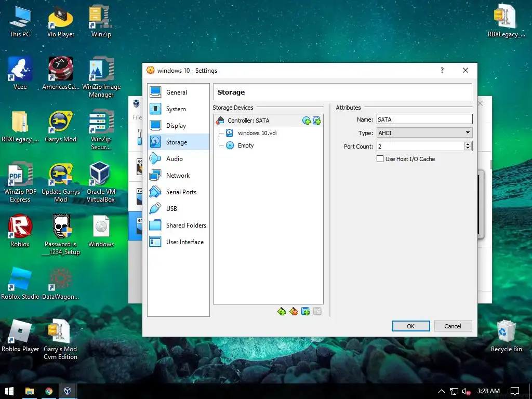
Task: Click Password is __1234_Setup icon
Action: click(x=61, y=235)
